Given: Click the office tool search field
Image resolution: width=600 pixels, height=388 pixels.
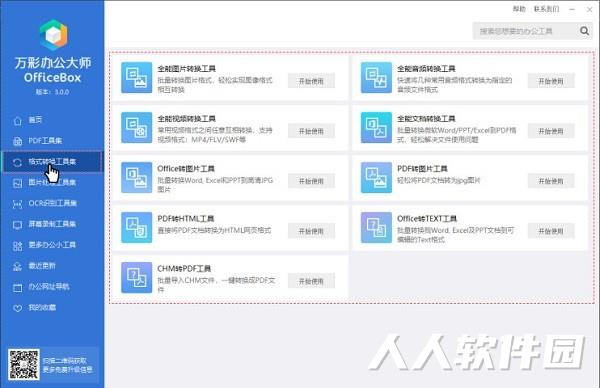Looking at the screenshot, I should tap(526, 31).
